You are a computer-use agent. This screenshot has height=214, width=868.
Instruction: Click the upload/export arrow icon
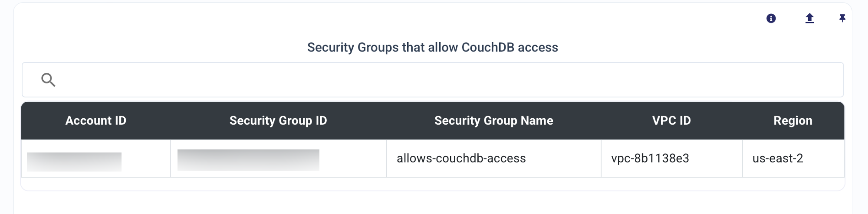[x=809, y=18]
